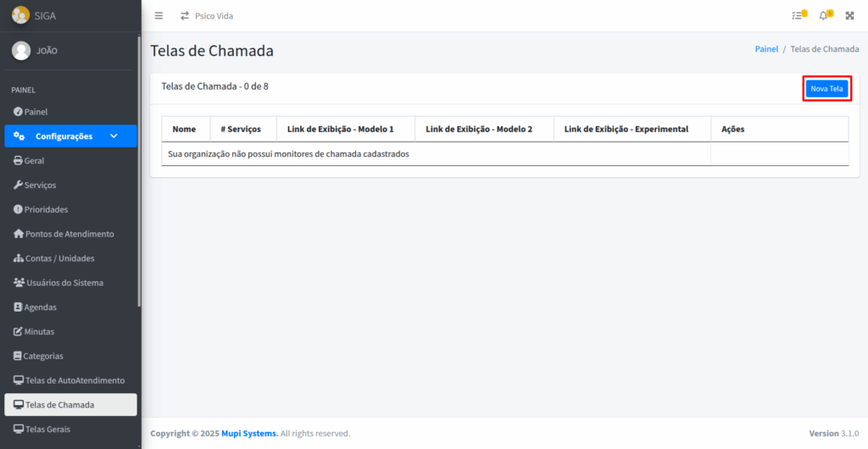Click the Telas de AutoAtendimento monitor icon
The height and width of the screenshot is (449, 868).
point(19,380)
